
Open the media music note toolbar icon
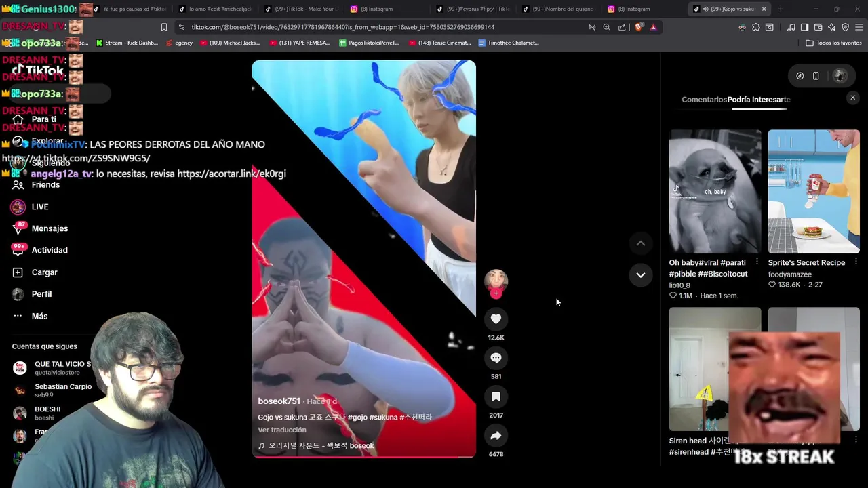pos(791,27)
